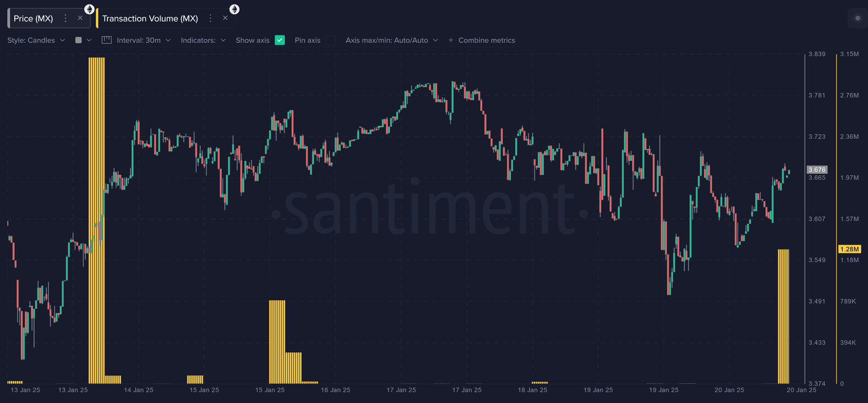The width and height of the screenshot is (868, 403).
Task: Click the round button at top right
Action: pos(857,18)
